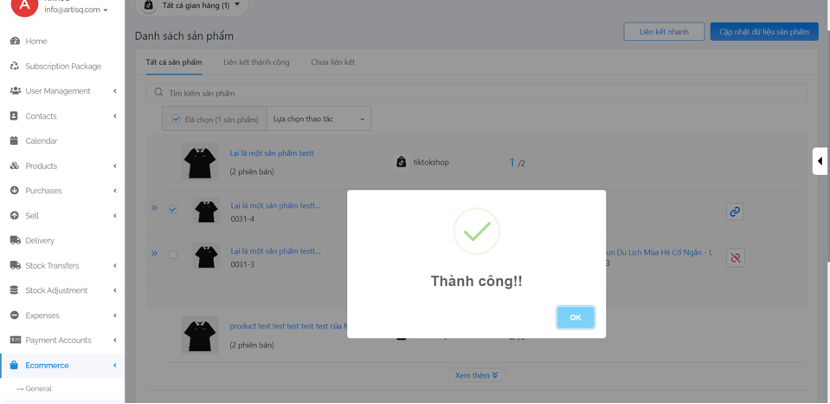Viewport: 830px width, 404px height.
Task: Click in the Tìm kiếm sản phẩm search field
Action: pyautogui.click(x=480, y=93)
